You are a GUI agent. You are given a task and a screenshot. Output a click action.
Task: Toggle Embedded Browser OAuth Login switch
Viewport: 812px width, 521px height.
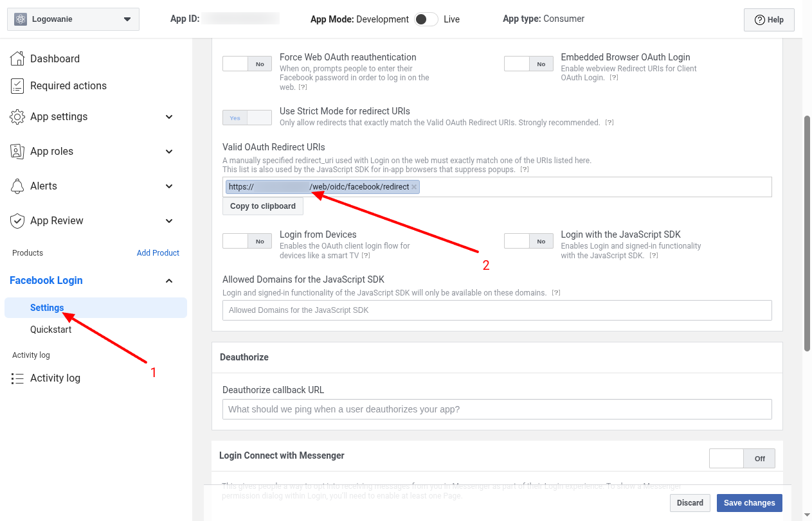[528, 64]
